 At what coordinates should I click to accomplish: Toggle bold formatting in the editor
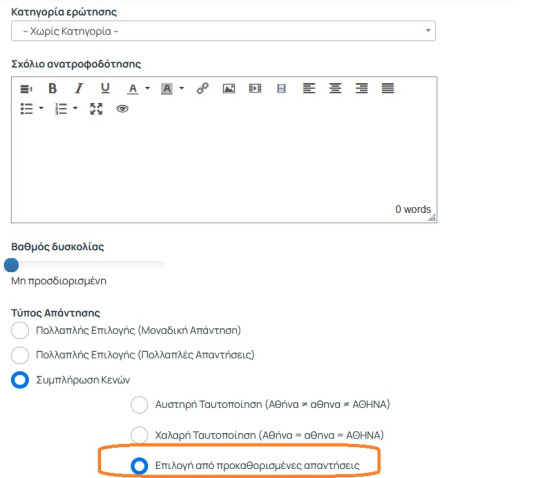pyautogui.click(x=52, y=88)
